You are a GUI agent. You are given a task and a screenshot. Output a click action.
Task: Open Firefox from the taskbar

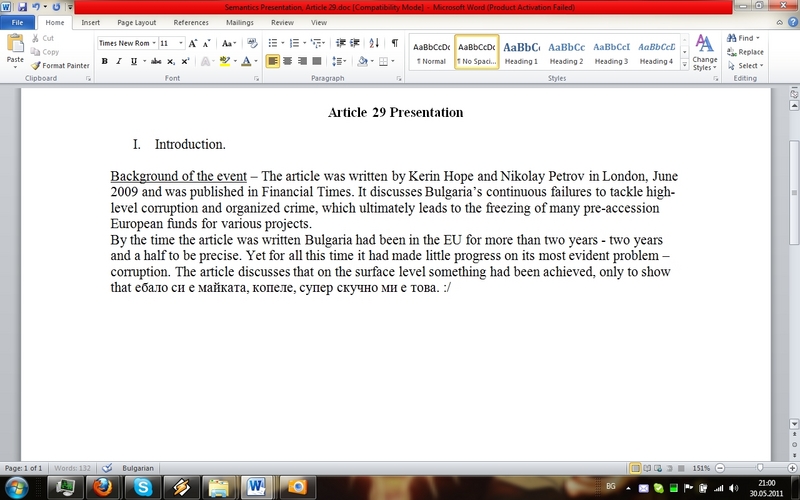coord(102,487)
